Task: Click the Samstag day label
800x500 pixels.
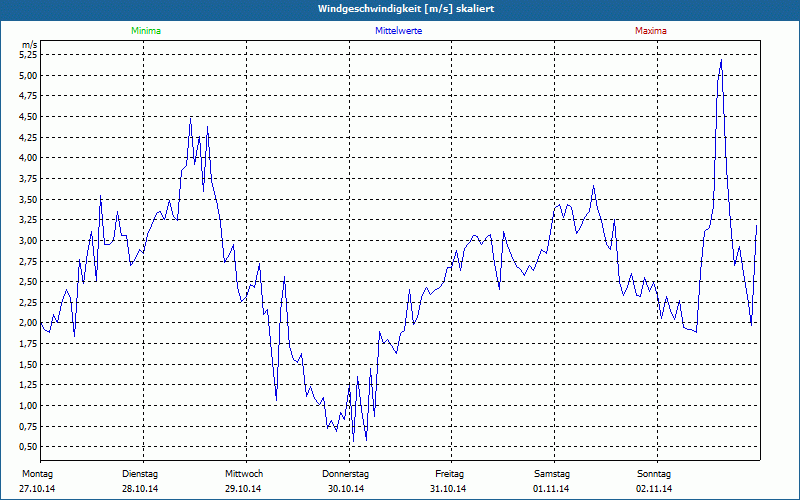Action: [x=552, y=474]
